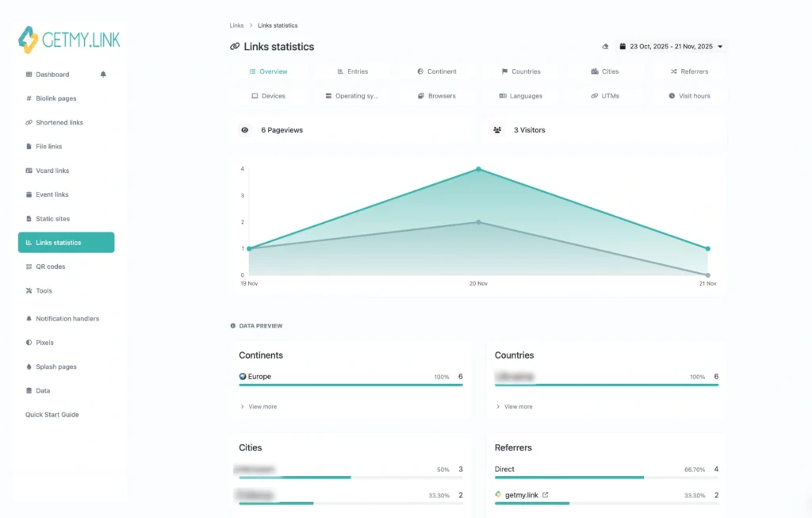This screenshot has height=518, width=812.
Task: Open the Visit hours tab
Action: click(x=689, y=96)
